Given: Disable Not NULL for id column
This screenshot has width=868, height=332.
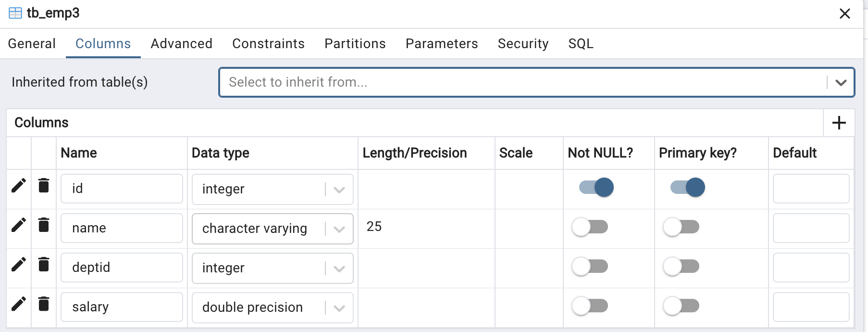Looking at the screenshot, I should (596, 187).
